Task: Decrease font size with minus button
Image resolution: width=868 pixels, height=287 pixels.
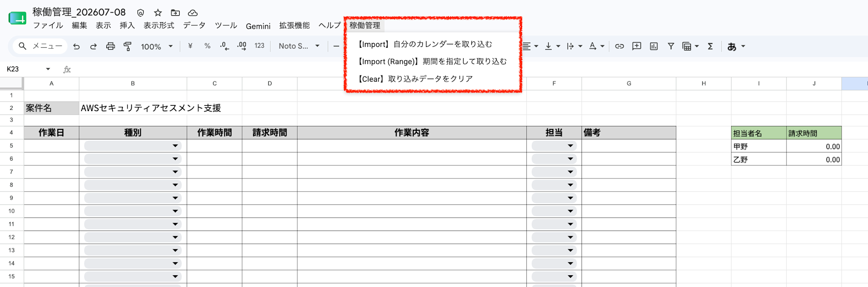Action: click(336, 46)
